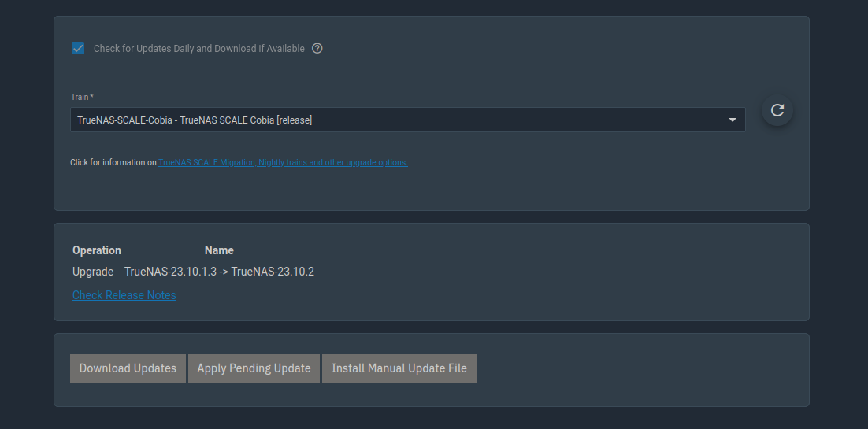Open help tooltip icon beside update checkbox
This screenshot has height=429, width=868.
coord(317,48)
